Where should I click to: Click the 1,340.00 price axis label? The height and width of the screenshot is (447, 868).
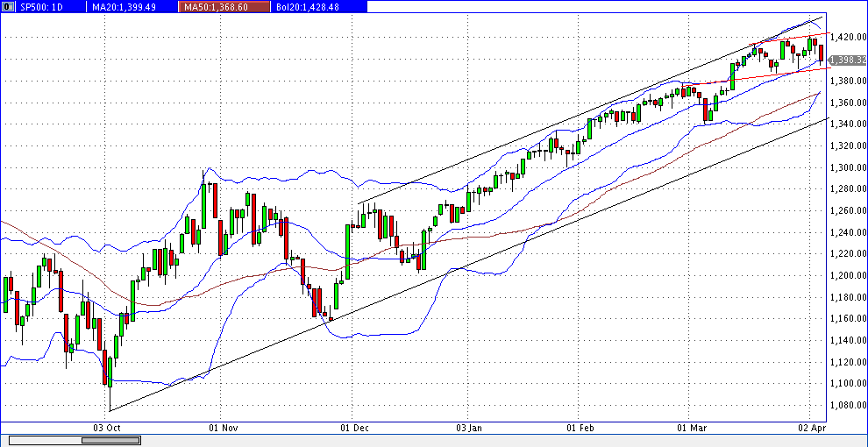coord(849,124)
